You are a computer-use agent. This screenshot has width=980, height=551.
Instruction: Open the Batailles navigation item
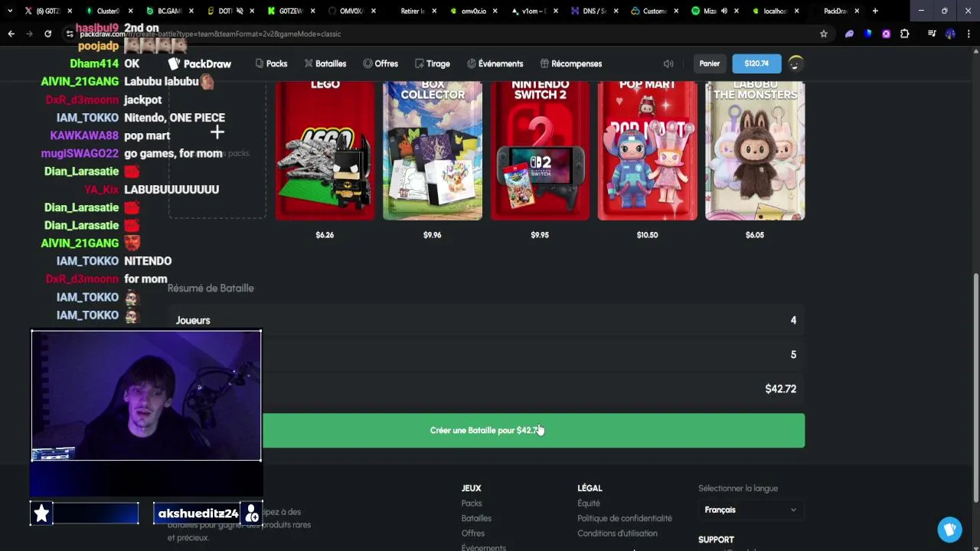[325, 64]
